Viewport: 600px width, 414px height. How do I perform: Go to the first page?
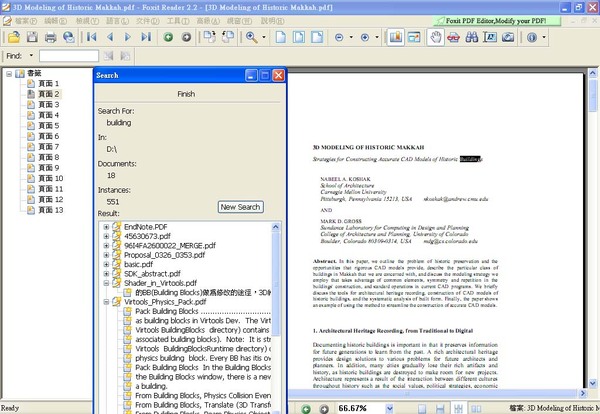tap(91, 37)
